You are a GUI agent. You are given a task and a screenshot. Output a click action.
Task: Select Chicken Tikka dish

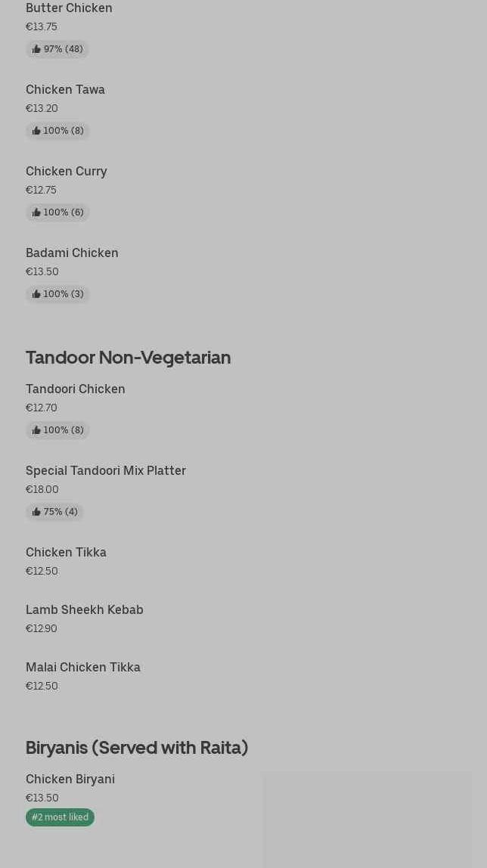click(66, 553)
